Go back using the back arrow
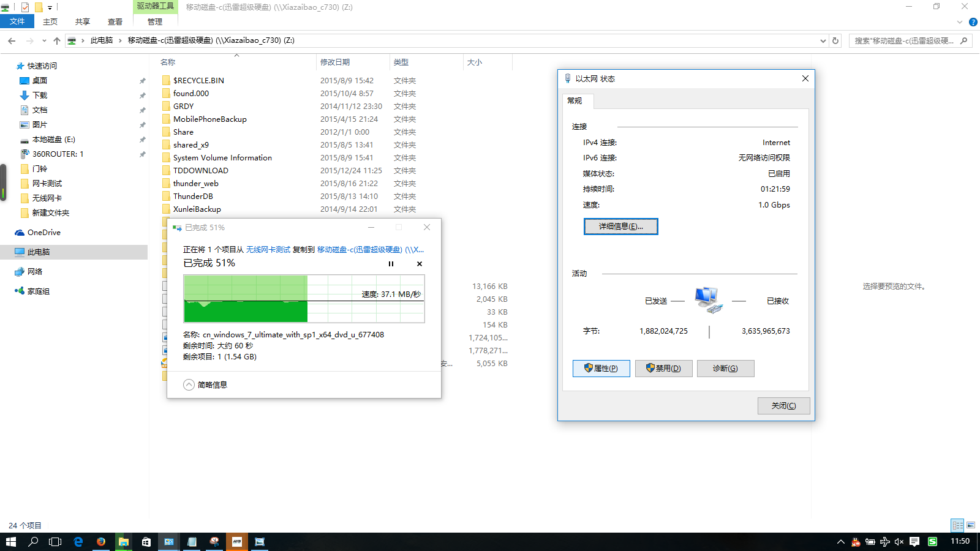The image size is (980, 551). coord(12,40)
